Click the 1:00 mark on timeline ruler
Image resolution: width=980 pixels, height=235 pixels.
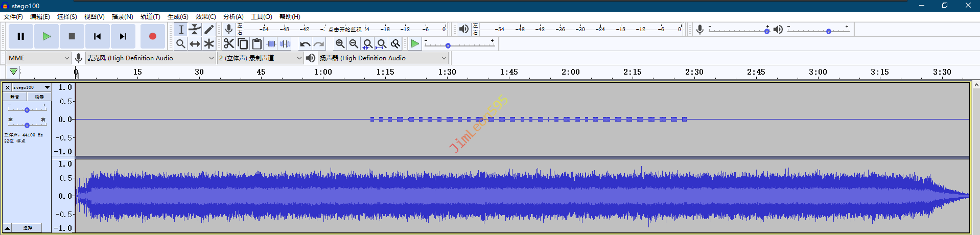pyautogui.click(x=323, y=72)
